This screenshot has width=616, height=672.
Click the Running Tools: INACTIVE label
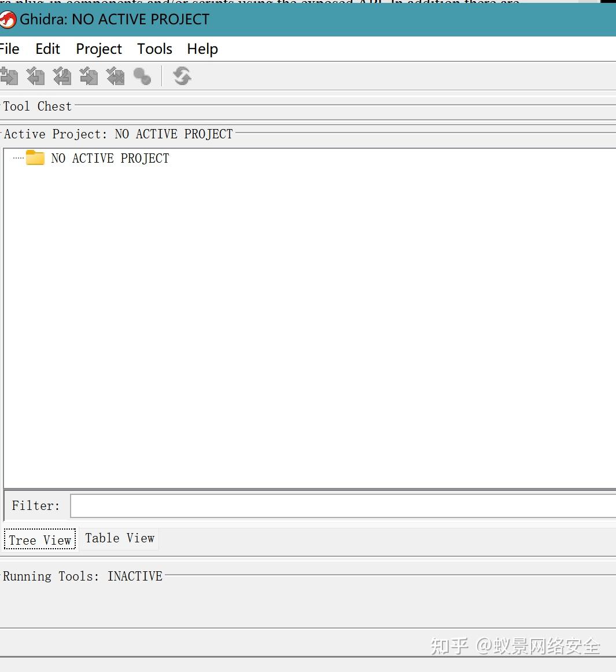pos(83,576)
